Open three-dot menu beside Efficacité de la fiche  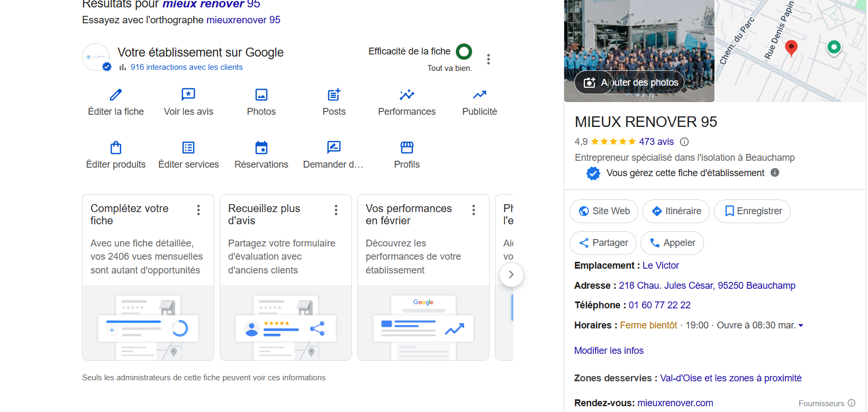coord(489,59)
